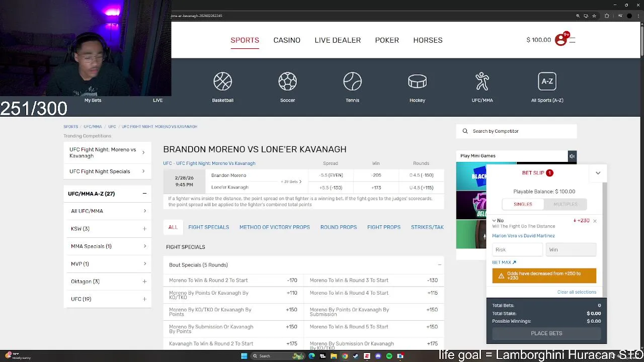This screenshot has height=362, width=644.
Task: Open MMA Specials (1) row
Action: pyautogui.click(x=108, y=246)
